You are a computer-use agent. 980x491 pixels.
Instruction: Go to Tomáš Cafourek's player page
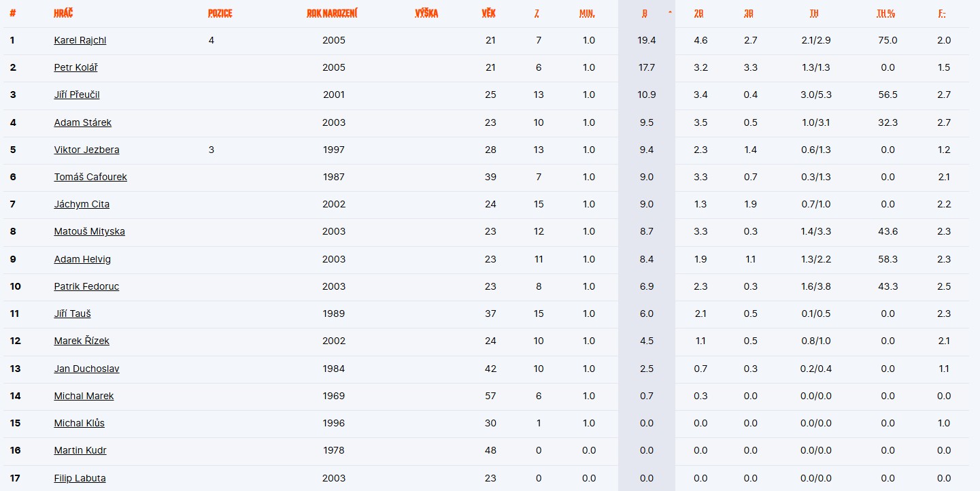tap(90, 177)
